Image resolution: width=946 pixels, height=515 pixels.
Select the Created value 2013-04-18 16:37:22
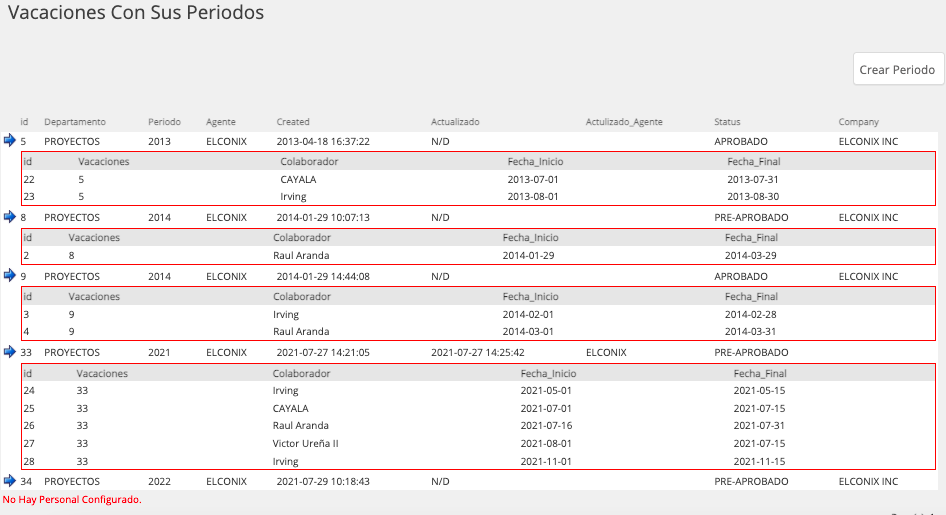tap(323, 141)
